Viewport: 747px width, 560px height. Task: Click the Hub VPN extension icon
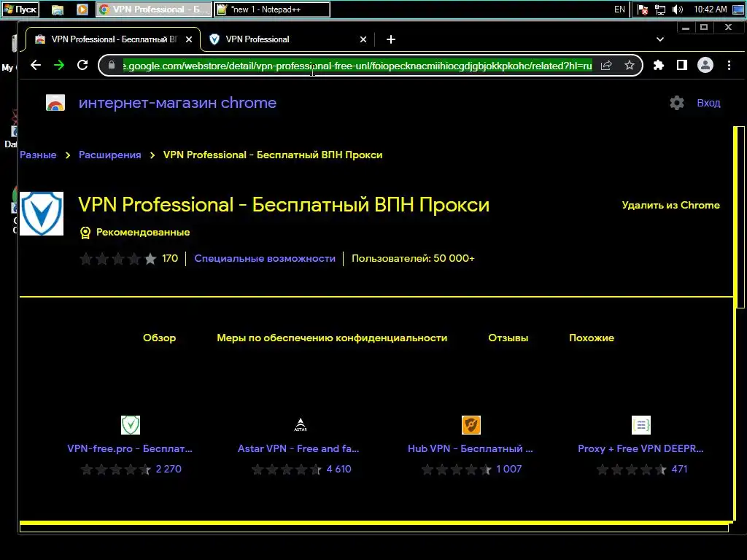pos(471,425)
